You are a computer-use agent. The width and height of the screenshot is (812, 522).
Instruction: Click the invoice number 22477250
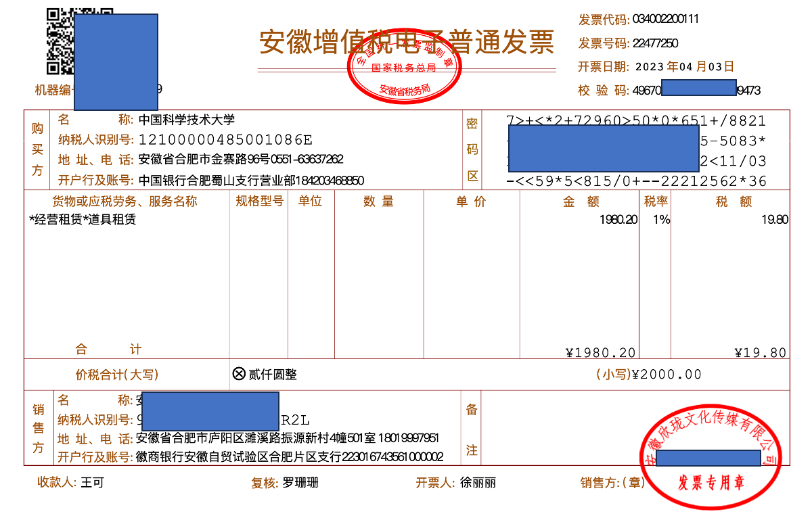(x=655, y=43)
